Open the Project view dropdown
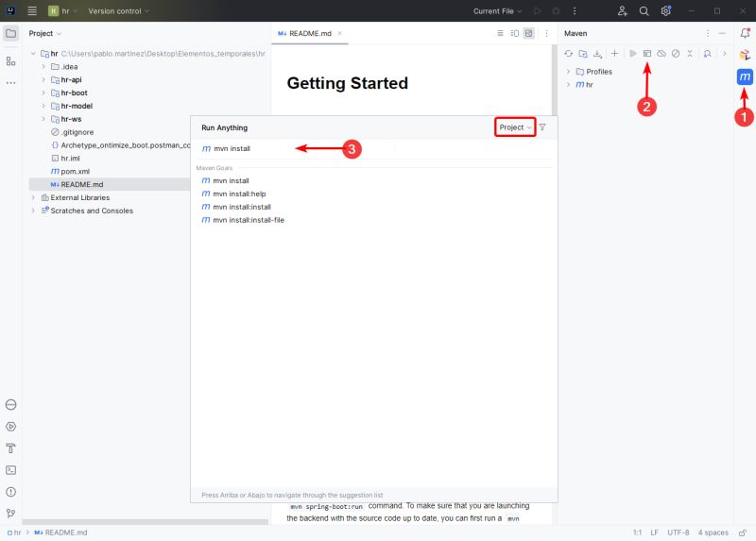This screenshot has height=541, width=756. [x=44, y=33]
